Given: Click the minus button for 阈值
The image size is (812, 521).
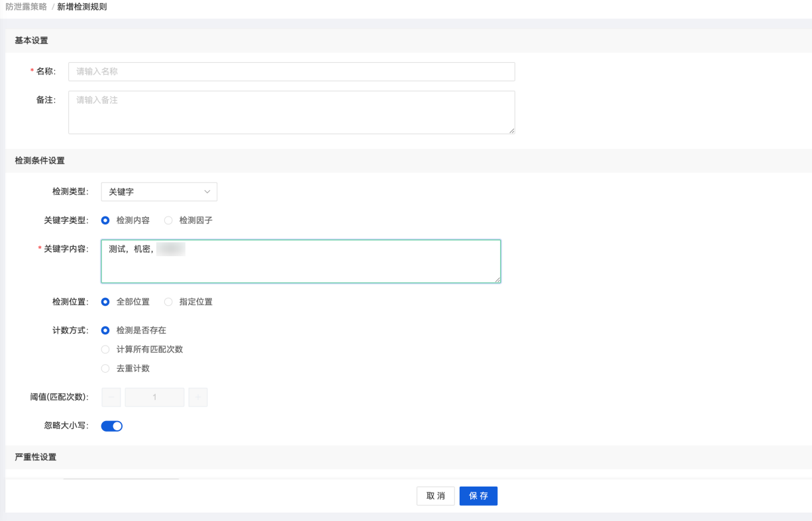Looking at the screenshot, I should (111, 397).
